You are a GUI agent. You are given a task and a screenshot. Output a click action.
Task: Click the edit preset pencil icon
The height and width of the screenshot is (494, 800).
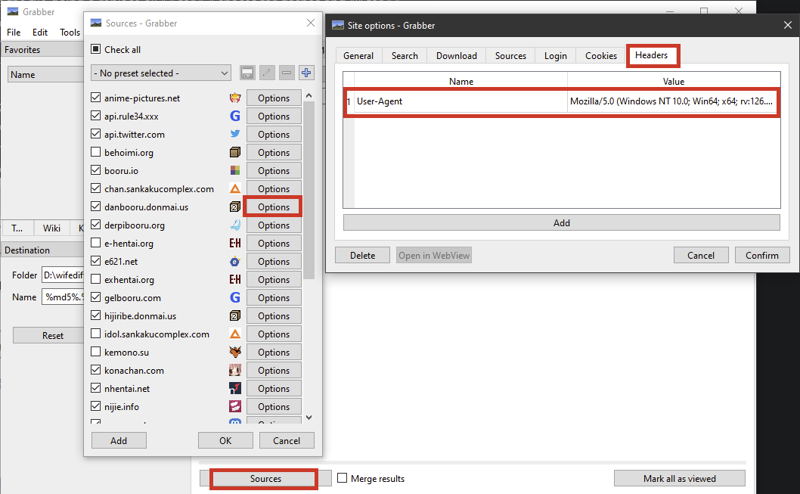(267, 73)
